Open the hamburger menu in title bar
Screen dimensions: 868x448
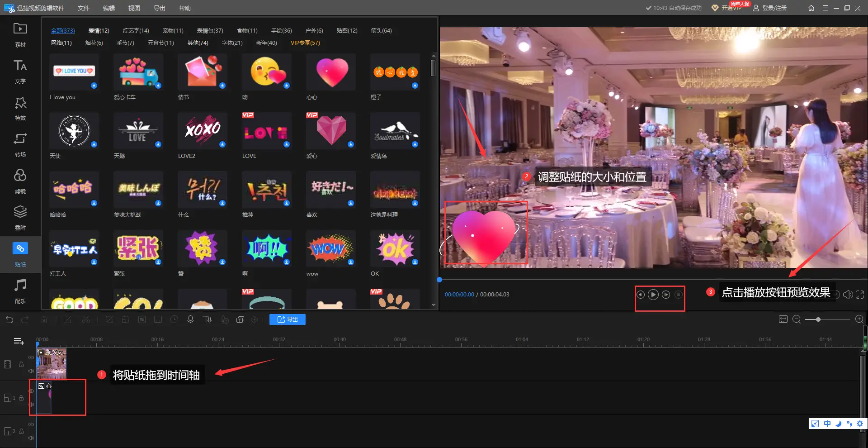826,8
